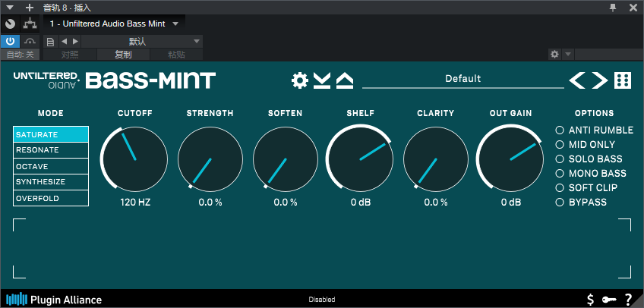
Task: Select the Saturate mode
Action: point(51,134)
